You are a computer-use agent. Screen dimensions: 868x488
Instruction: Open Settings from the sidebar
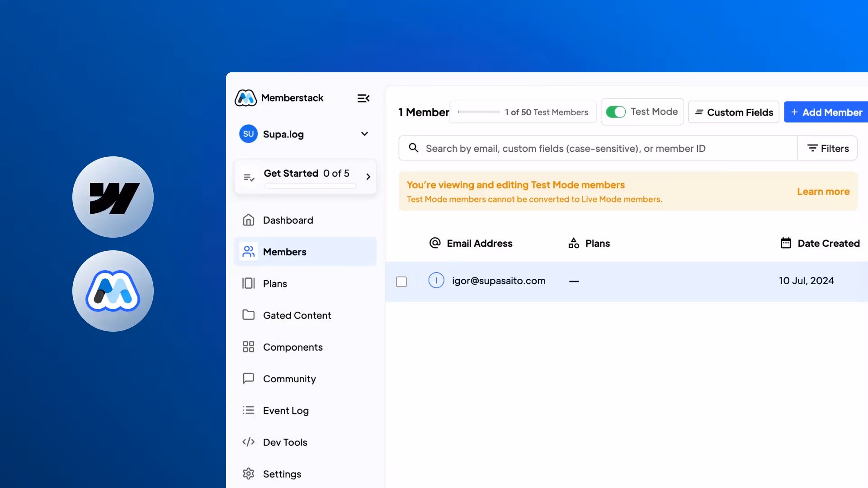click(282, 474)
